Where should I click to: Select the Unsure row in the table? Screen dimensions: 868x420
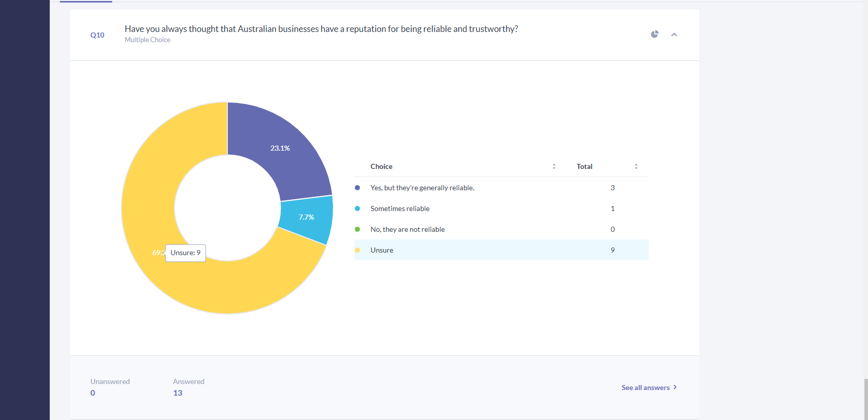coord(502,250)
